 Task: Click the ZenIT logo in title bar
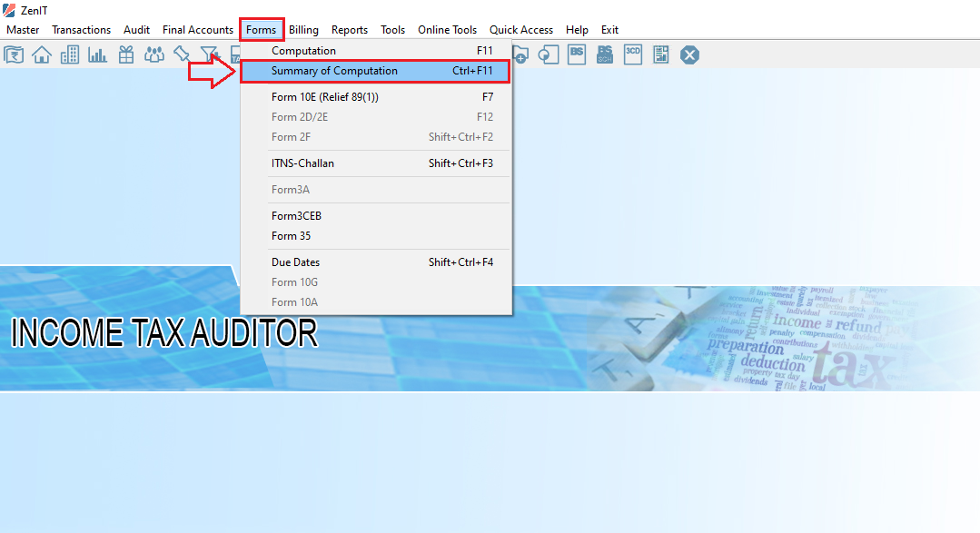click(9, 11)
